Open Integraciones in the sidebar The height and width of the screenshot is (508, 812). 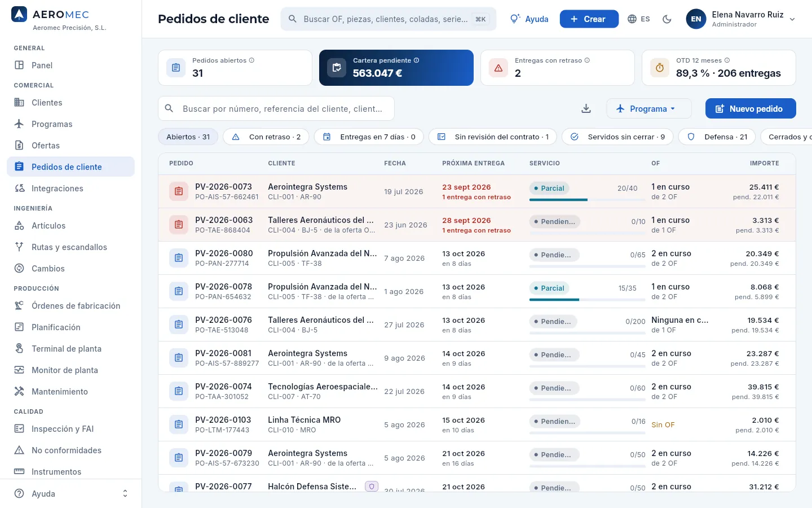pos(70,189)
